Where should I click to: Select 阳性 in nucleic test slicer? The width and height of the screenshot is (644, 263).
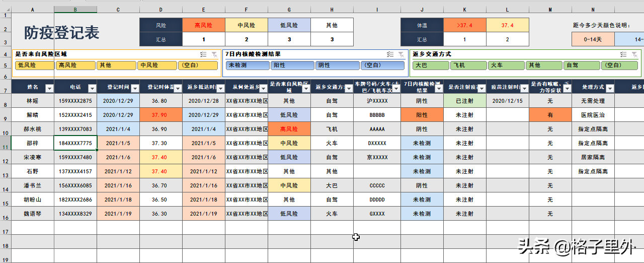point(292,65)
